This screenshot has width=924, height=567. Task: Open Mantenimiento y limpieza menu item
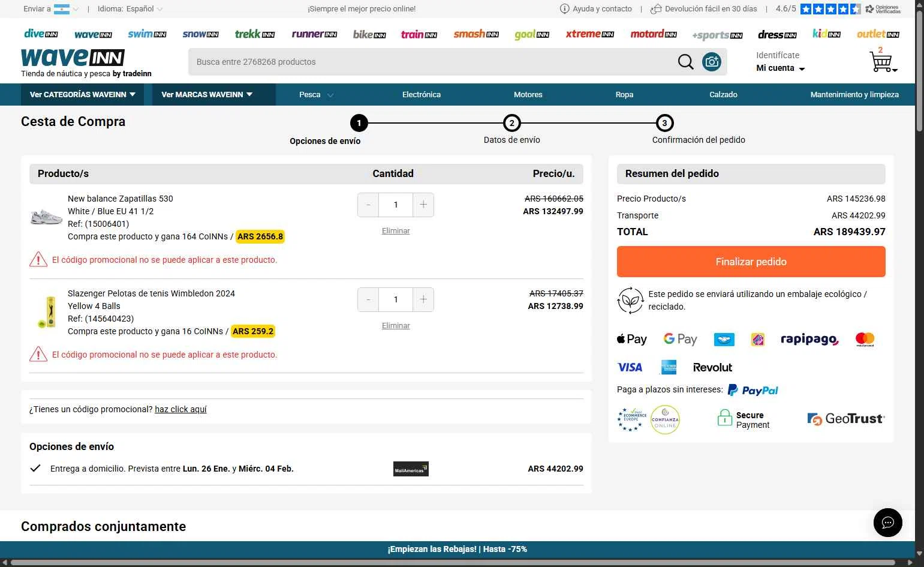[x=854, y=94]
